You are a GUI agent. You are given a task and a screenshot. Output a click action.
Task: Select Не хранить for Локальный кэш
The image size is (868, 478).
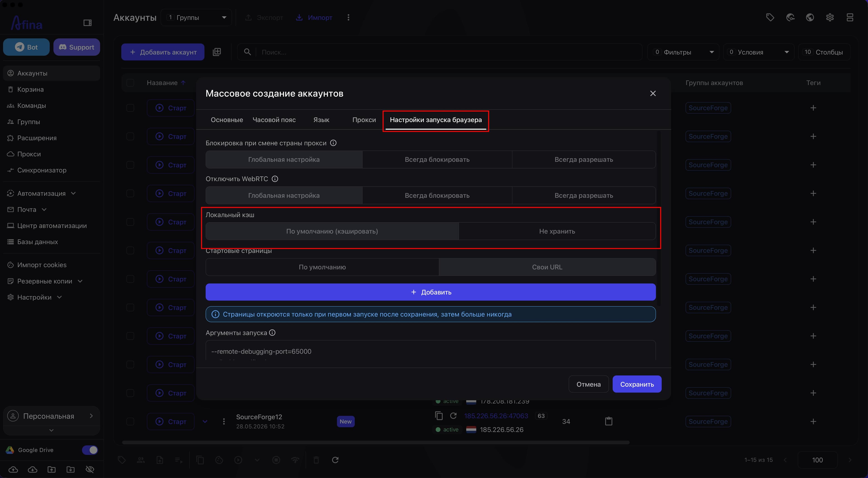coord(557,231)
